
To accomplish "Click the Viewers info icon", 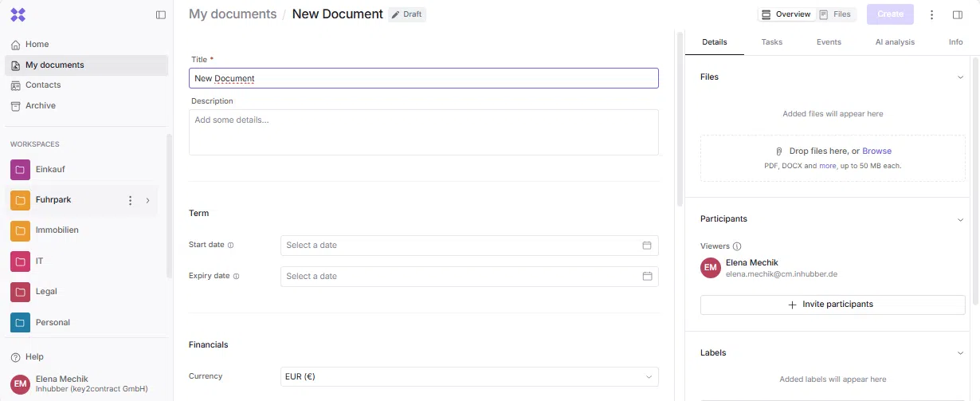I will 737,246.
